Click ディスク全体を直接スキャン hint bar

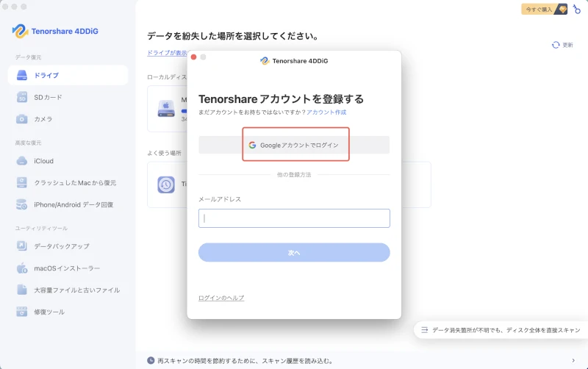point(501,330)
